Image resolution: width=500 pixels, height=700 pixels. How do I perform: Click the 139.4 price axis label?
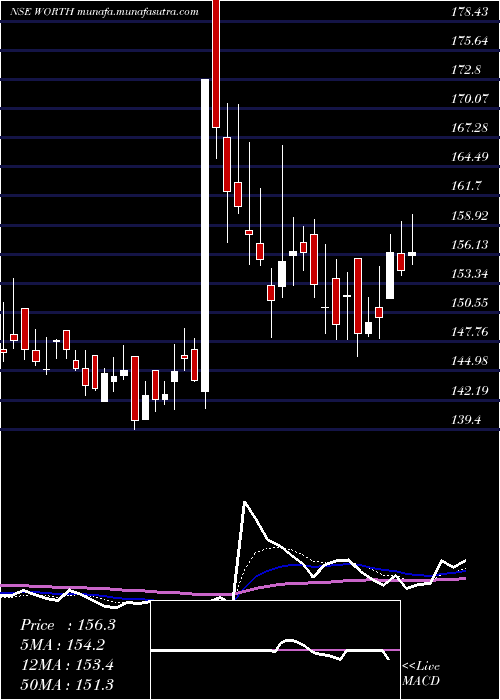point(466,420)
